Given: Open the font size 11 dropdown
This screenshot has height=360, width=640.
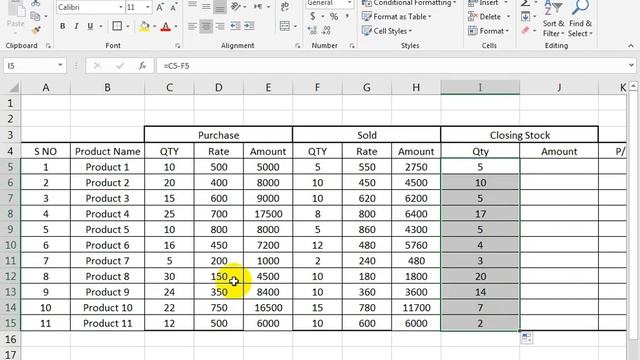Looking at the screenshot, I should 148,7.
